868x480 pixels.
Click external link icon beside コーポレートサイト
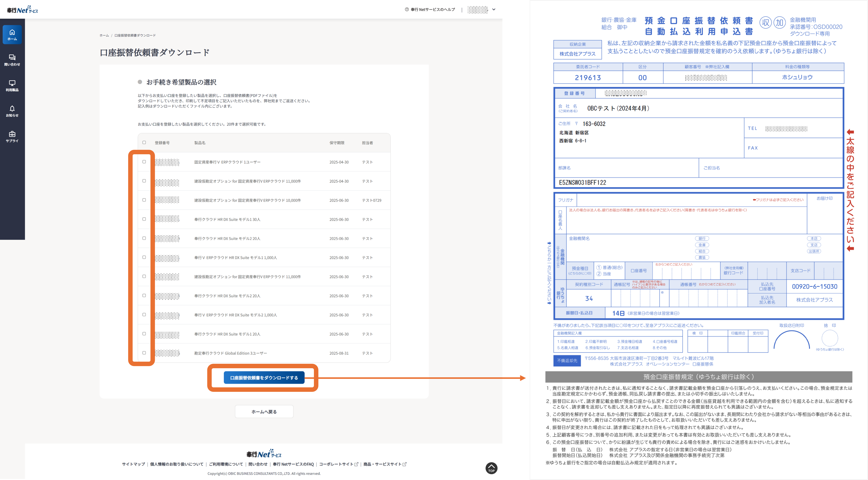[x=356, y=464]
